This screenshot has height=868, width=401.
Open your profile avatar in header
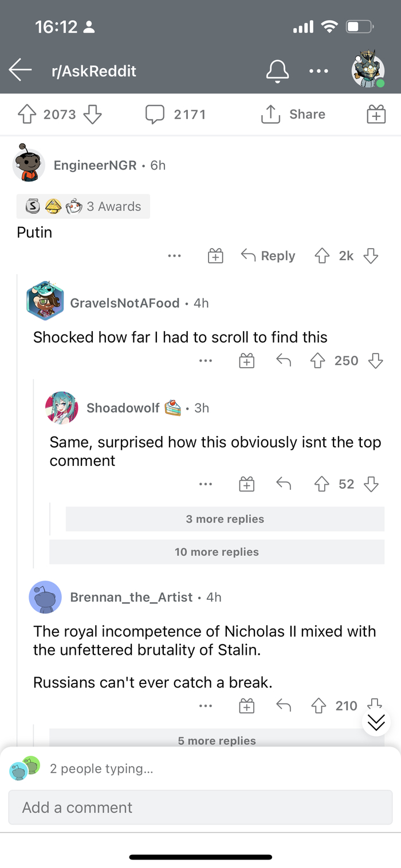pyautogui.click(x=367, y=71)
